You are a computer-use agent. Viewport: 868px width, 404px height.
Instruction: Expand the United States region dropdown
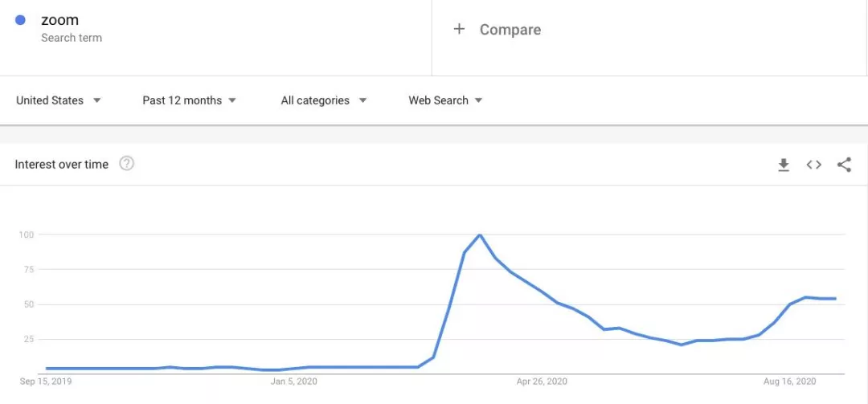(x=59, y=100)
